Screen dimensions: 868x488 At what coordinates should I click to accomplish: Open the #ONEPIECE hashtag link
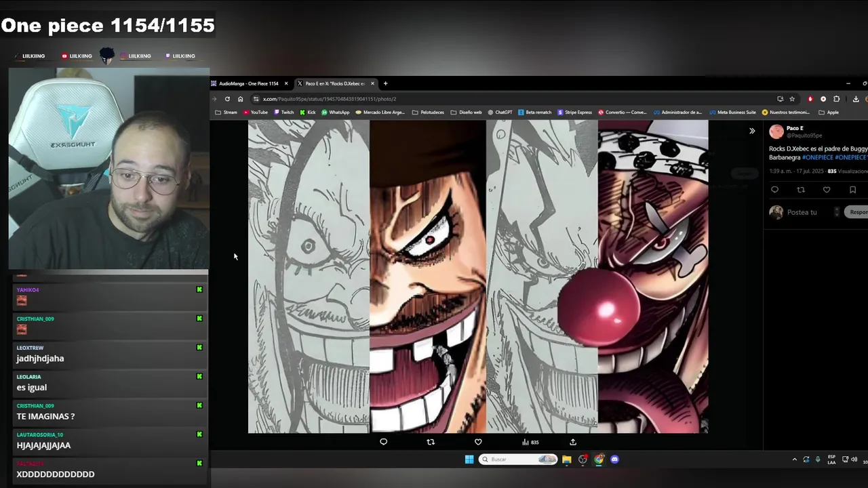[x=817, y=157]
